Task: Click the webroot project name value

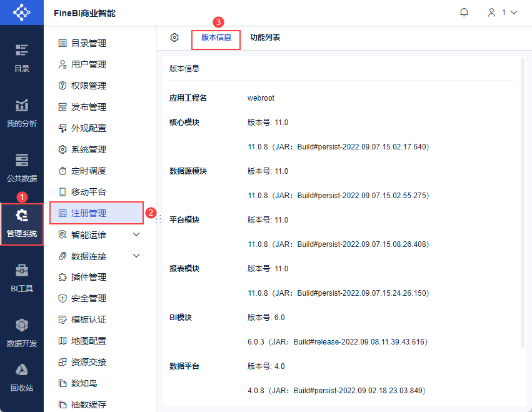Action: 261,98
